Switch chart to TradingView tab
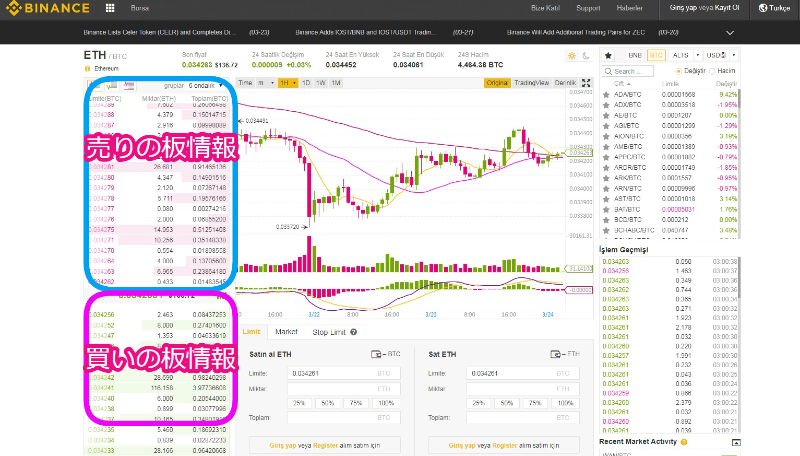Screen dimensions: 800x456 pyautogui.click(x=531, y=82)
